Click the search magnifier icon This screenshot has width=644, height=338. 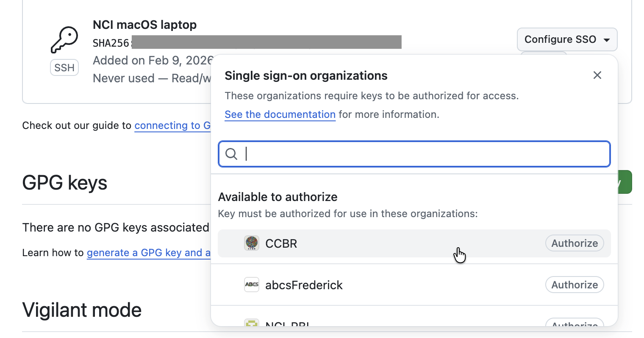click(231, 154)
